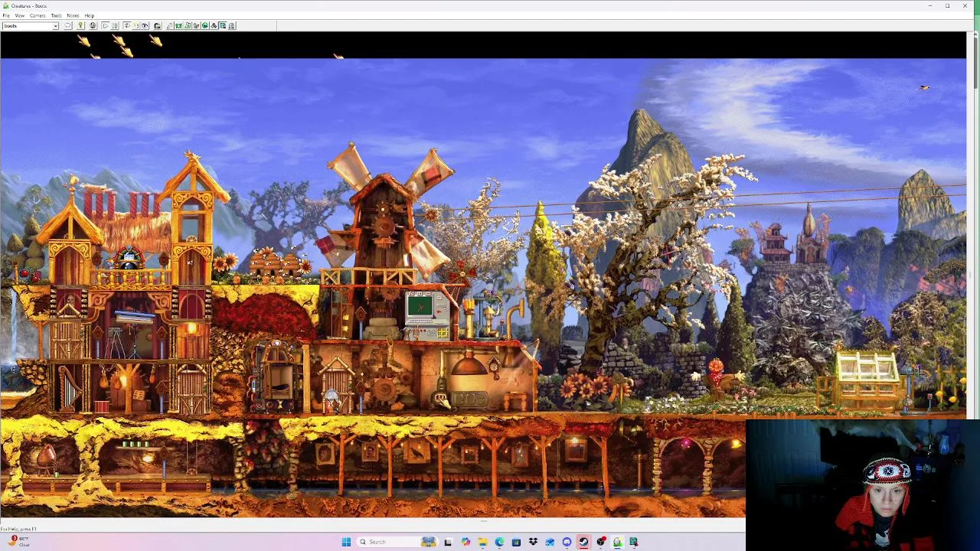Open the Tools menu
The height and width of the screenshot is (551, 980).
click(56, 15)
